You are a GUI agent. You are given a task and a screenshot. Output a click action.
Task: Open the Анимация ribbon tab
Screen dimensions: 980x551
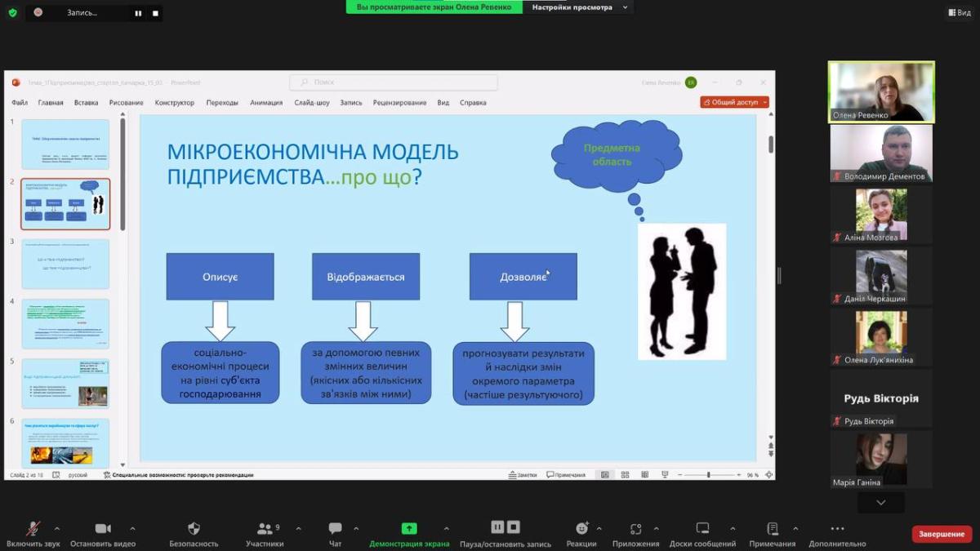[x=266, y=103]
